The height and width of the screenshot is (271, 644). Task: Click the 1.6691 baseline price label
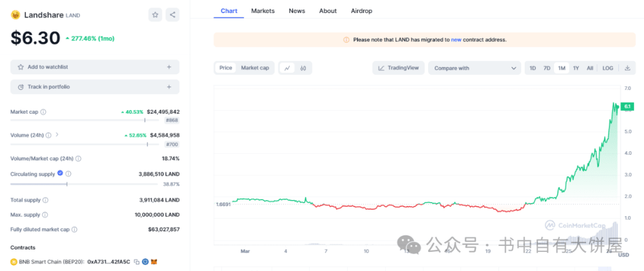point(223,204)
